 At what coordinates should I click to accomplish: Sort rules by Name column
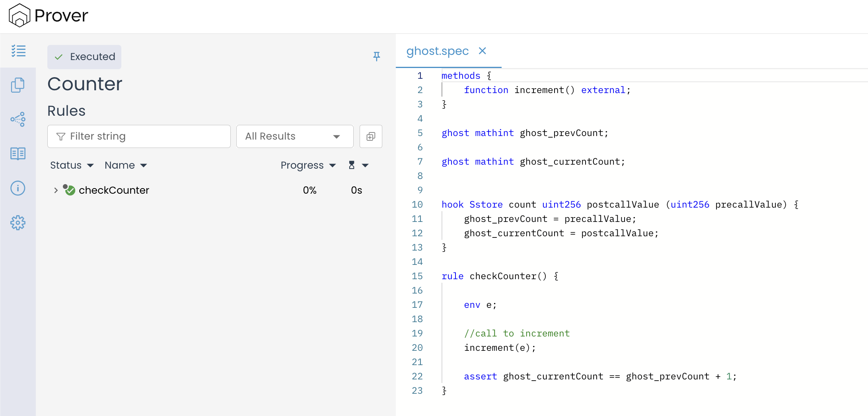point(125,165)
